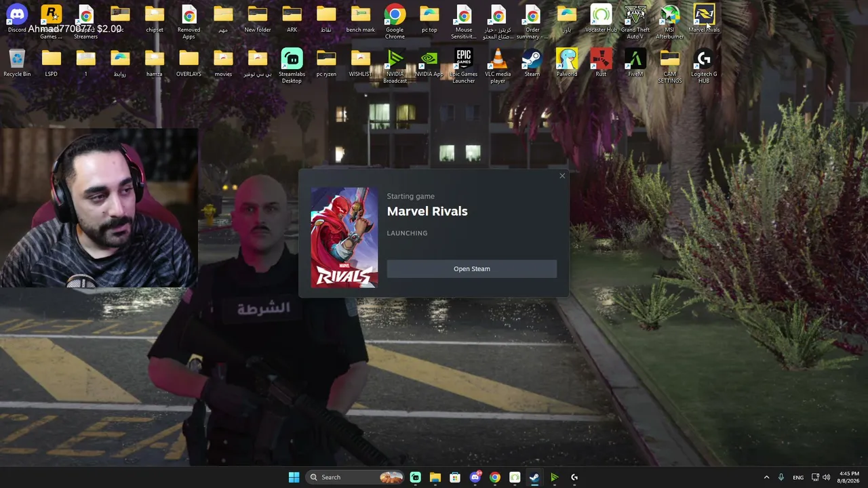Show hidden system tray icons
The height and width of the screenshot is (488, 868).
(766, 477)
